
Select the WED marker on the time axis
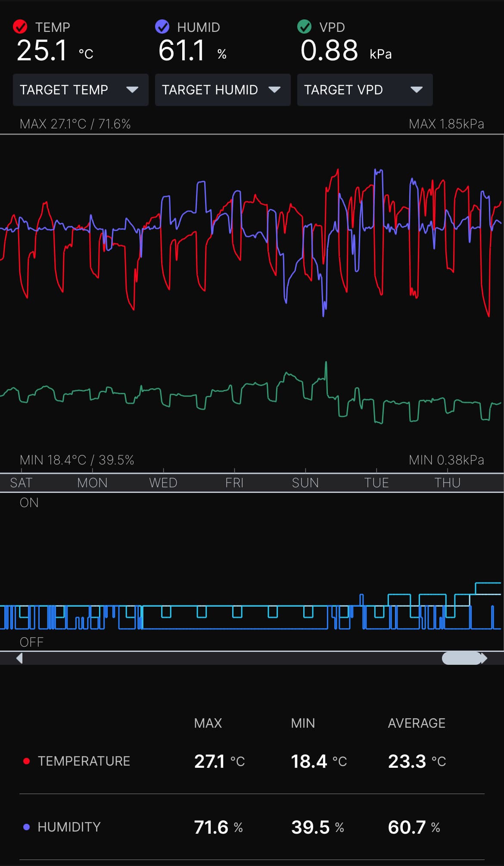pos(163,483)
